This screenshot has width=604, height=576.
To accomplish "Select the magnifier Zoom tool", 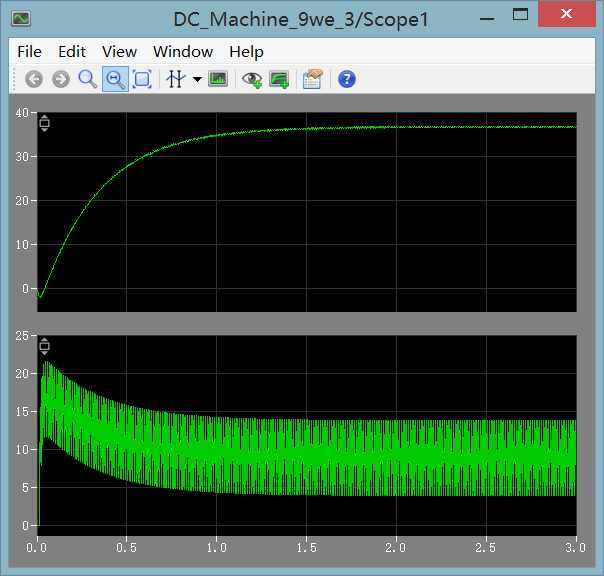I will [87, 79].
